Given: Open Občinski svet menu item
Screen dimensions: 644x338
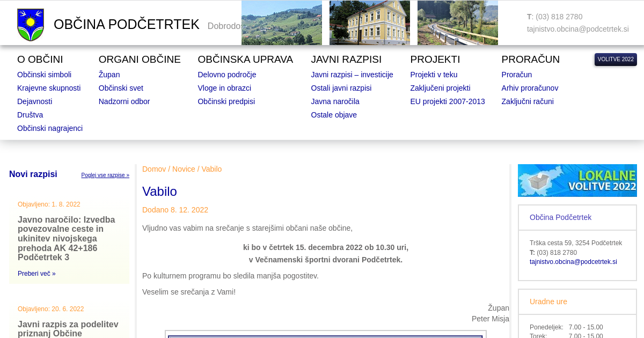Looking at the screenshot, I should click(x=121, y=88).
